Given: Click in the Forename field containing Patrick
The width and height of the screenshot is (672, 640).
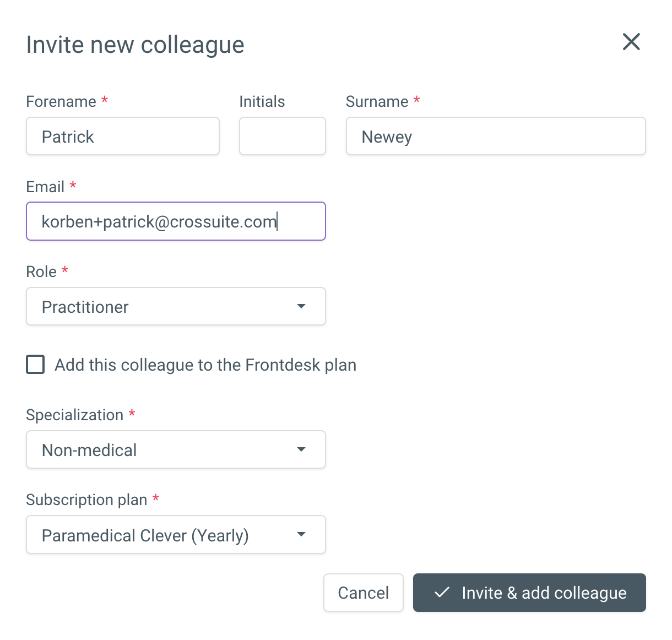Looking at the screenshot, I should click(123, 136).
